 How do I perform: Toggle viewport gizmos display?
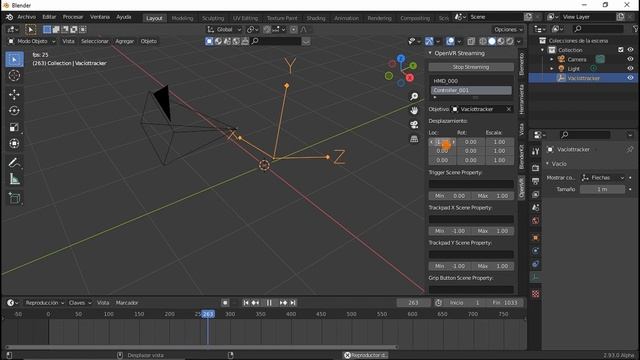pyautogui.click(x=429, y=41)
